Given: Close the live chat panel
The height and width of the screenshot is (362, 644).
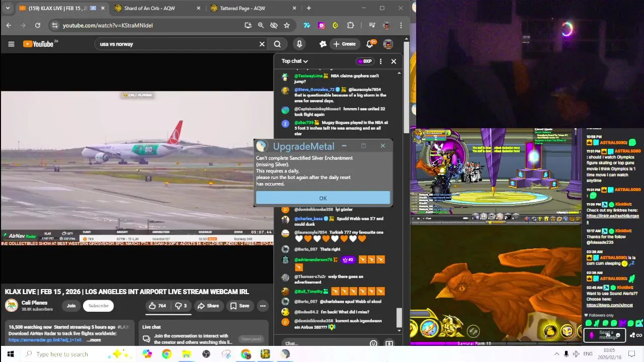Looking at the screenshot, I should (393, 61).
